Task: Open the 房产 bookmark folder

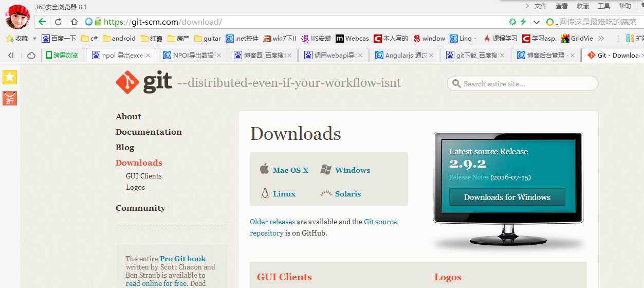Action: pos(178,38)
